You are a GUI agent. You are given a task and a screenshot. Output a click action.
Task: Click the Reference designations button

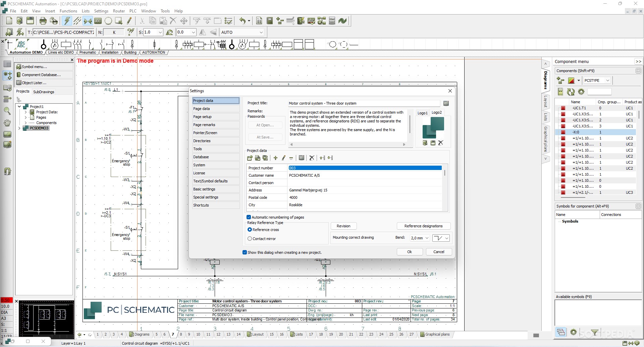[x=423, y=226]
